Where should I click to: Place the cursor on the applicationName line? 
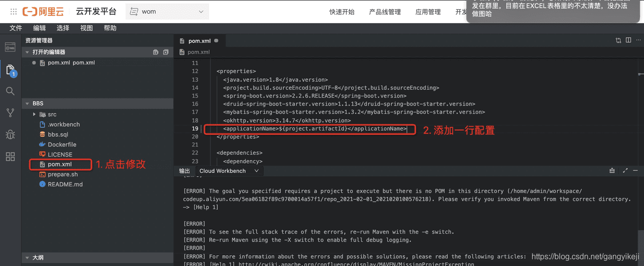315,129
